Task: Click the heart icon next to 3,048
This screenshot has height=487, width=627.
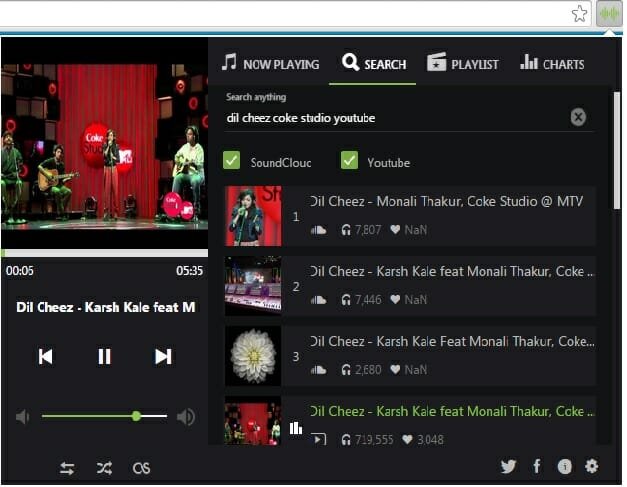Action: [x=407, y=440]
